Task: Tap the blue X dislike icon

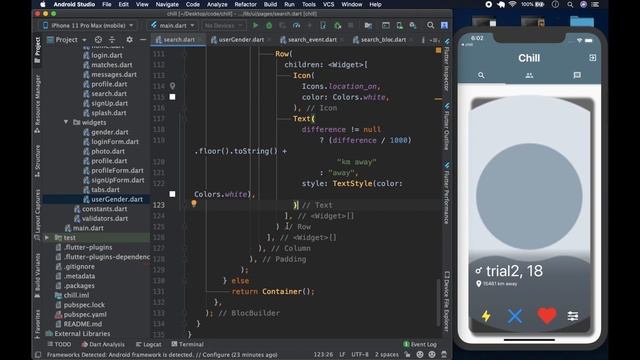Action: coord(515,316)
